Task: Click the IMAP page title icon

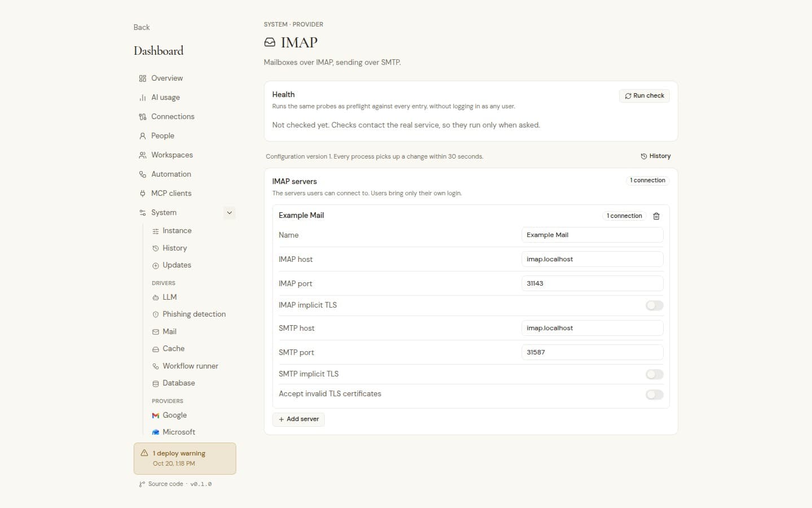Action: point(270,42)
